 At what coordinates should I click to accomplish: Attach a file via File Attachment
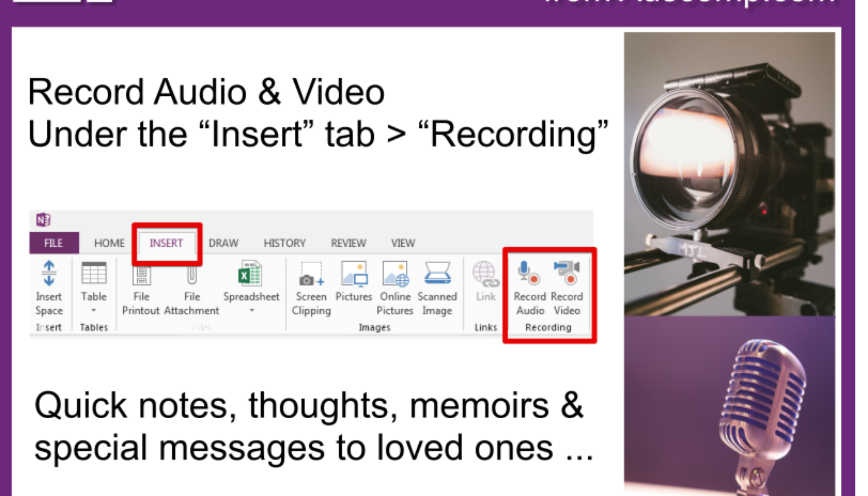[191, 285]
